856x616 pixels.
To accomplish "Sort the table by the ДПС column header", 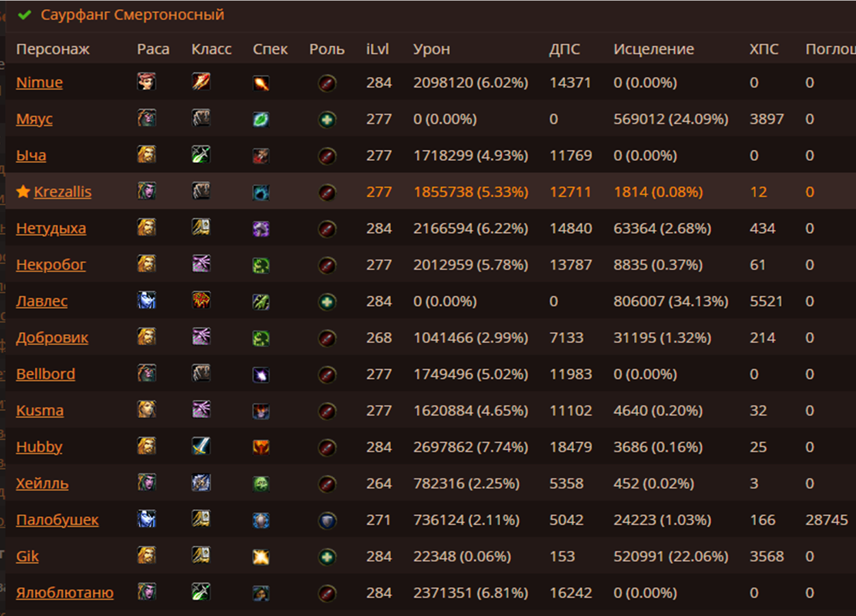I will tap(564, 49).
